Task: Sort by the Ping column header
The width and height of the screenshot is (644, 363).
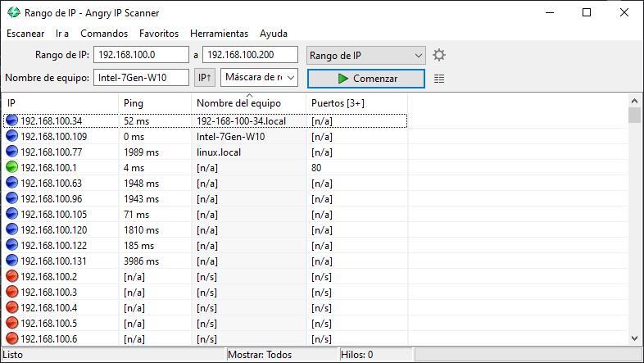Action: [155, 103]
